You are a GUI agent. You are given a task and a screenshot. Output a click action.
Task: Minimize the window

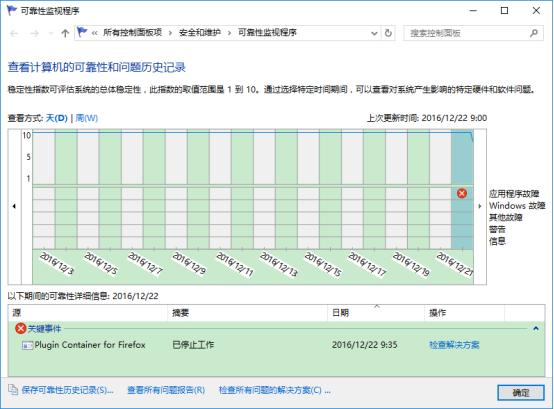click(x=473, y=11)
